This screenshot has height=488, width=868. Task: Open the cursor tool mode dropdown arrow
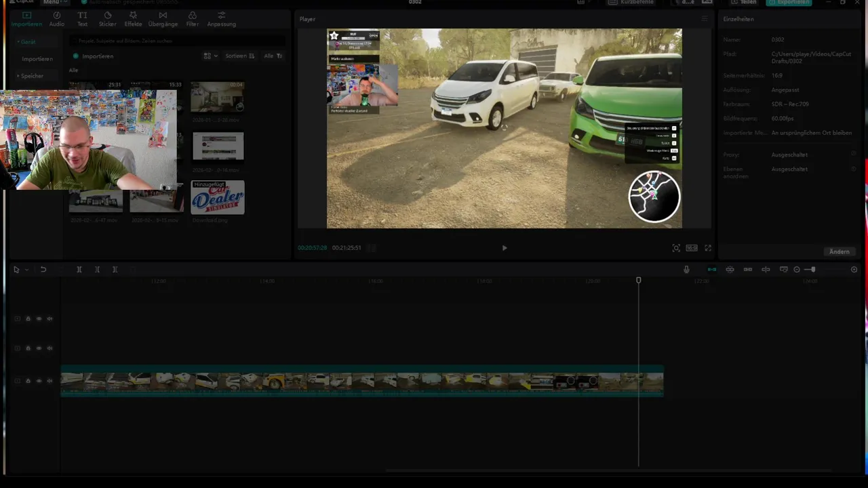pos(26,270)
